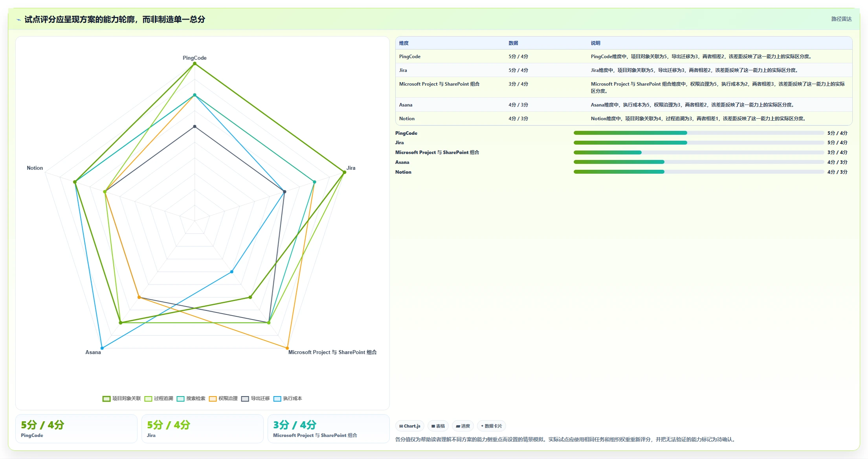The height and width of the screenshot is (459, 868).
Task: Click the Asana progress bar
Action: [x=699, y=162]
